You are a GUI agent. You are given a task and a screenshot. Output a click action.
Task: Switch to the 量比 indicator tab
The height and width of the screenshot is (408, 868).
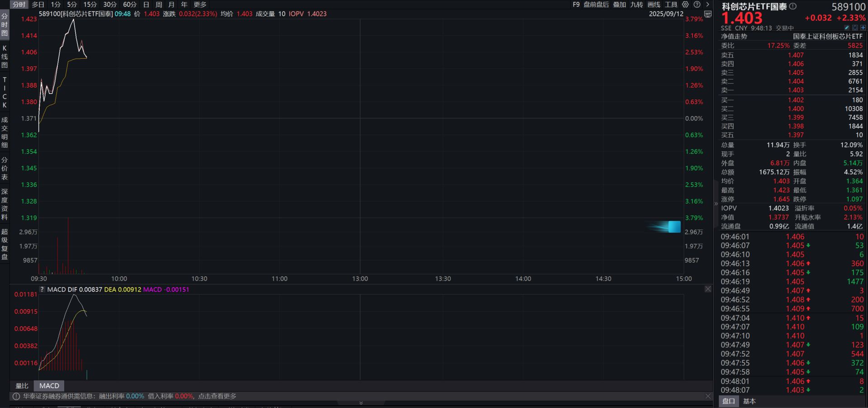(x=22, y=386)
